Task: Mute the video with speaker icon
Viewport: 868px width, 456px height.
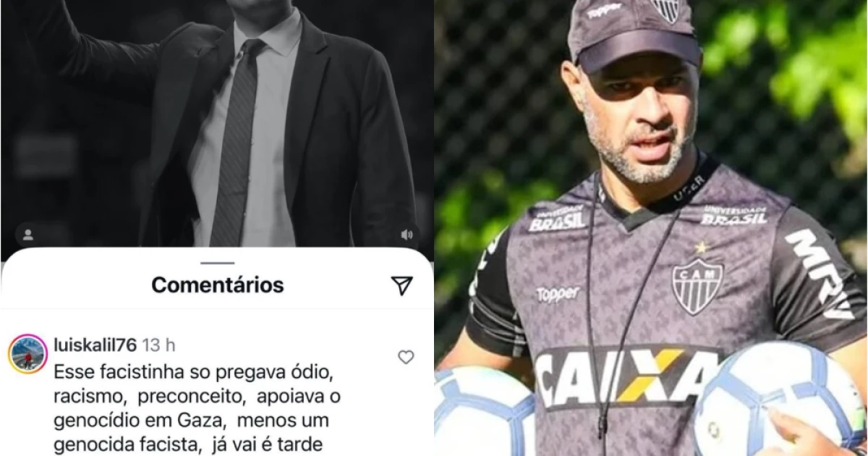Action: (407, 235)
